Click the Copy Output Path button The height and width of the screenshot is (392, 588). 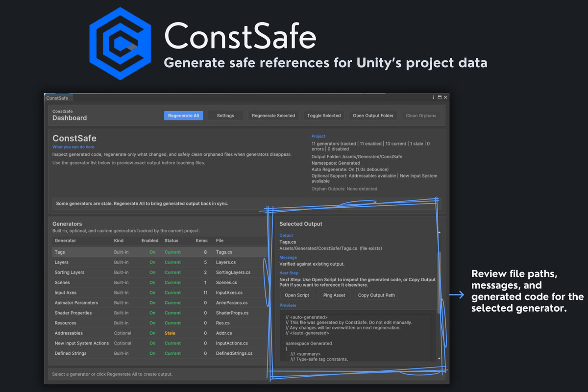pos(376,295)
